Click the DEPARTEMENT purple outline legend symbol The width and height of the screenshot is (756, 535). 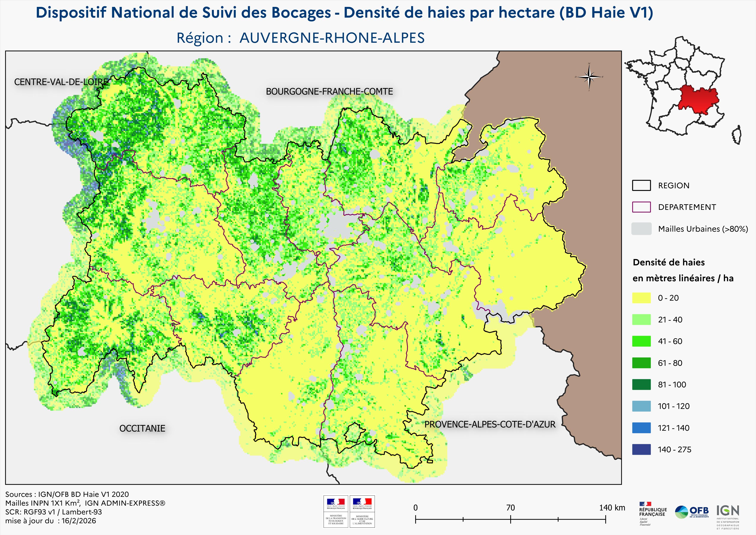(x=641, y=207)
